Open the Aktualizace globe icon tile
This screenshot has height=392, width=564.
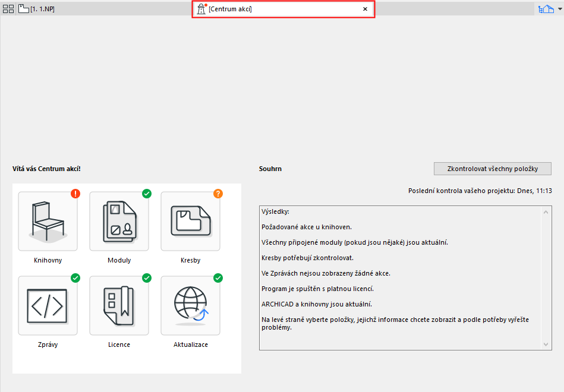tap(190, 306)
